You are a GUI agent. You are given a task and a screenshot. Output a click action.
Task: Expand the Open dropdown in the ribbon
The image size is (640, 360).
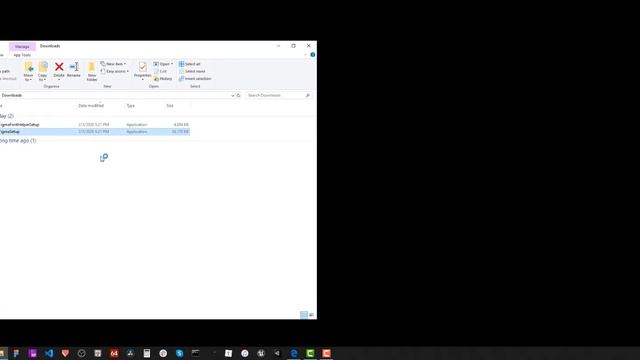(x=172, y=64)
